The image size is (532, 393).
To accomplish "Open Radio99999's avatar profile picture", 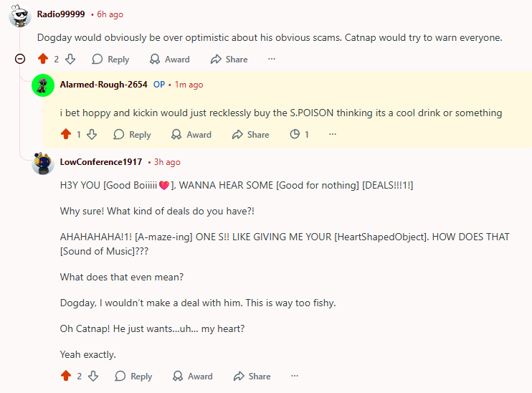I will coord(20,15).
